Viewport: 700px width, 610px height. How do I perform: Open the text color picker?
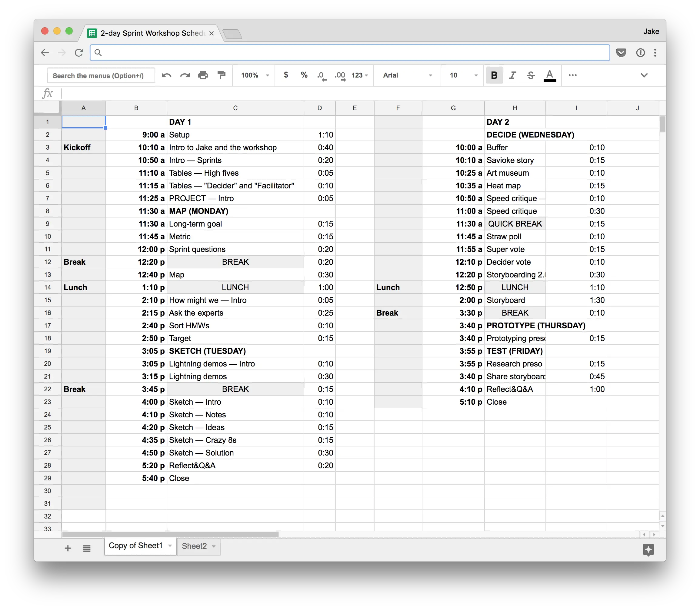pos(550,76)
